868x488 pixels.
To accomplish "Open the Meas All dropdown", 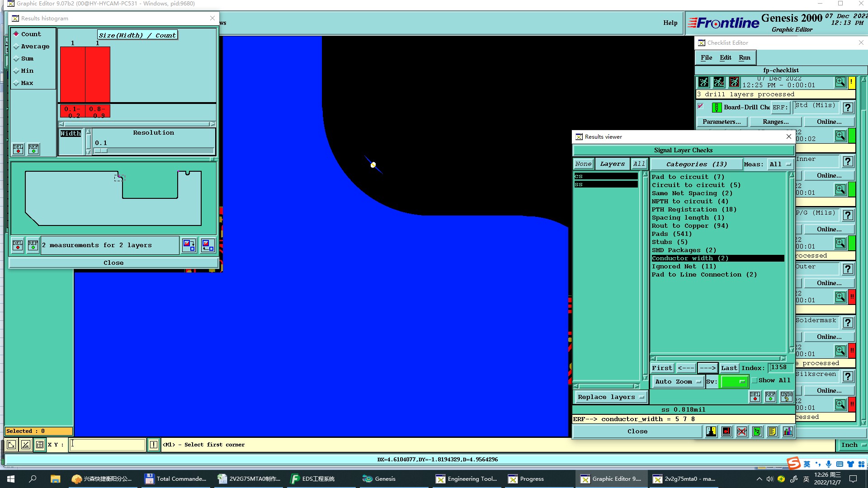I will 780,164.
